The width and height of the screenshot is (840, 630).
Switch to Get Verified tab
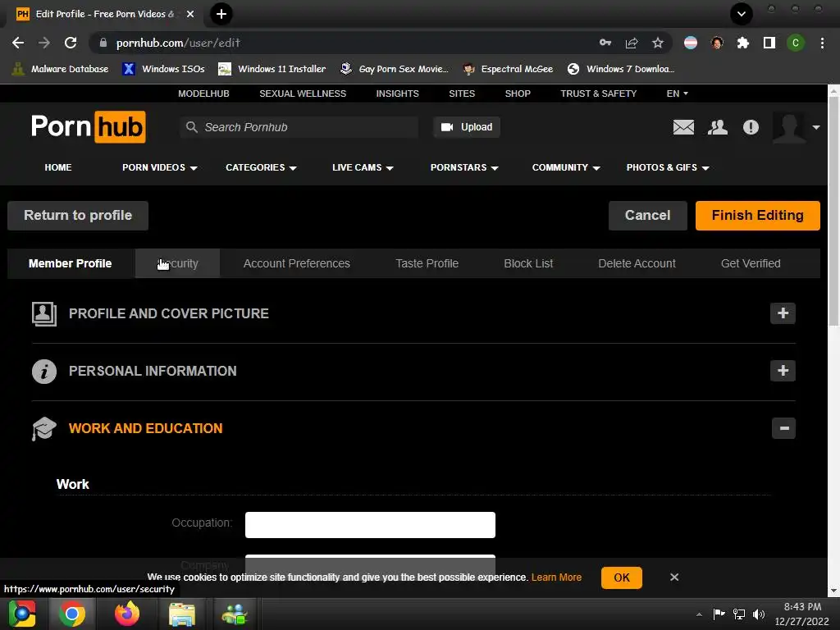[x=751, y=263]
